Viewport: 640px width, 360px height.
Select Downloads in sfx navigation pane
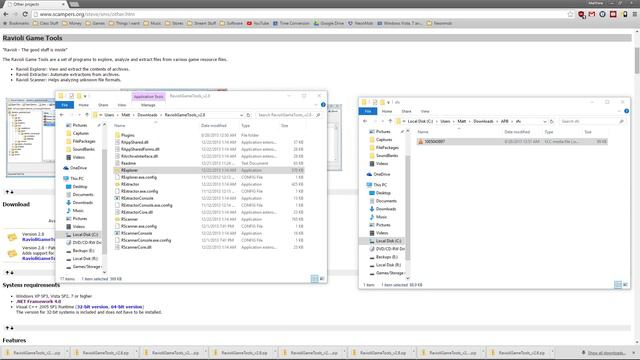383,209
